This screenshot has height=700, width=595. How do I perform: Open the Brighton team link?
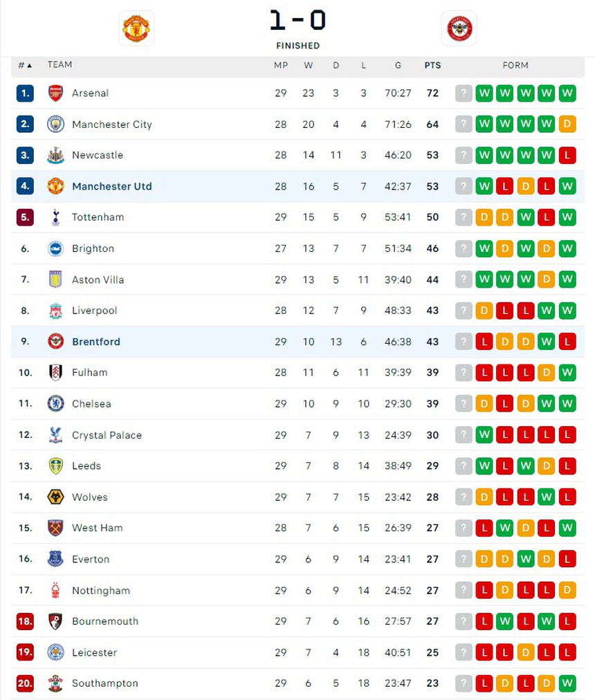93,248
